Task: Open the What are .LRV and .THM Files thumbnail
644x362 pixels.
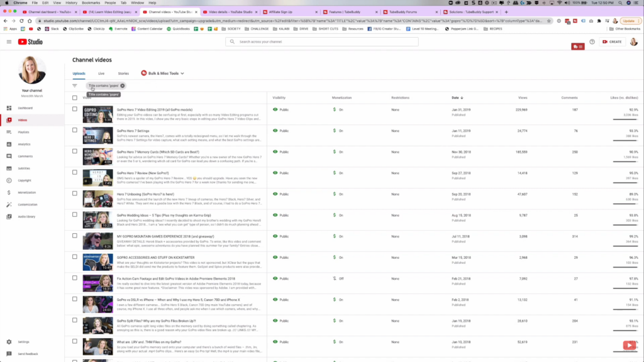Action: tap(97, 347)
